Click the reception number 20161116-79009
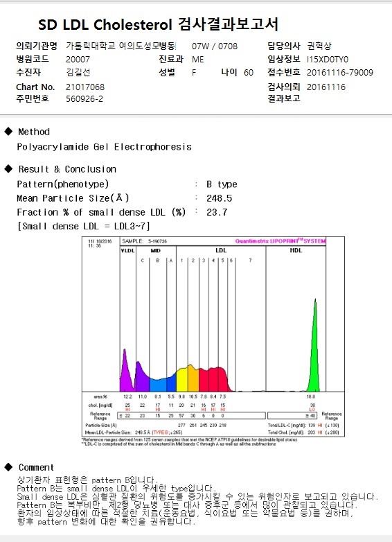The image size is (392, 542). [x=340, y=73]
